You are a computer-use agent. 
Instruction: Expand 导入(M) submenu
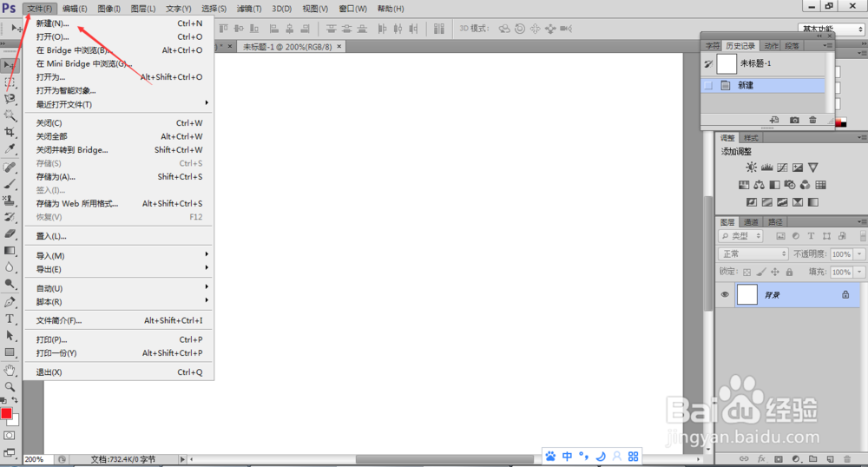118,255
